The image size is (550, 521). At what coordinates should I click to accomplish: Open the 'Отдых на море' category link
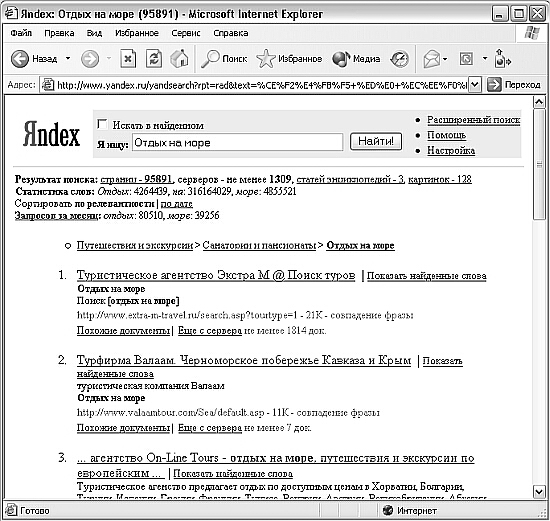[x=360, y=245]
